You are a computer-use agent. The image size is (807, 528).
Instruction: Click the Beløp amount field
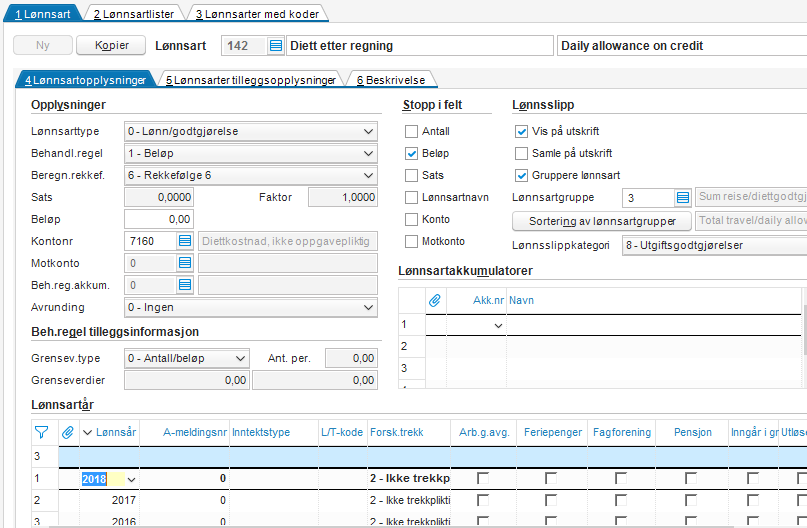click(x=159, y=219)
